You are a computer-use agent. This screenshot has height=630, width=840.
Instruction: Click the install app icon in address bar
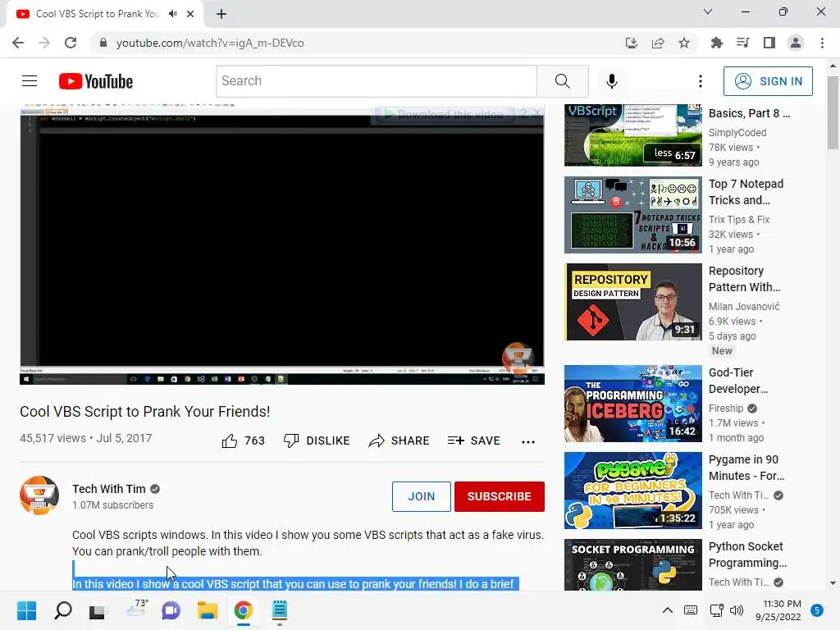click(632, 43)
